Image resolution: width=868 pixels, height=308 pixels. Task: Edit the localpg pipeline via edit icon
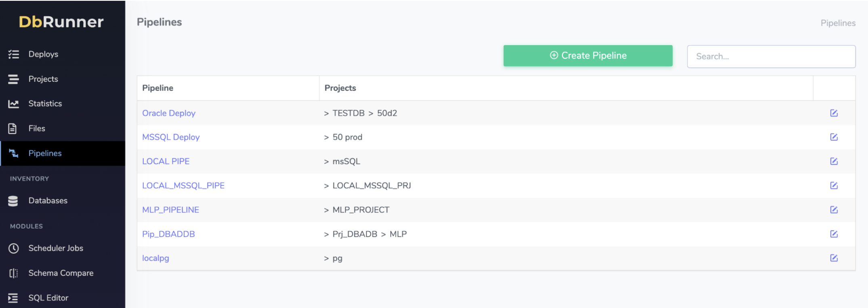coord(834,258)
